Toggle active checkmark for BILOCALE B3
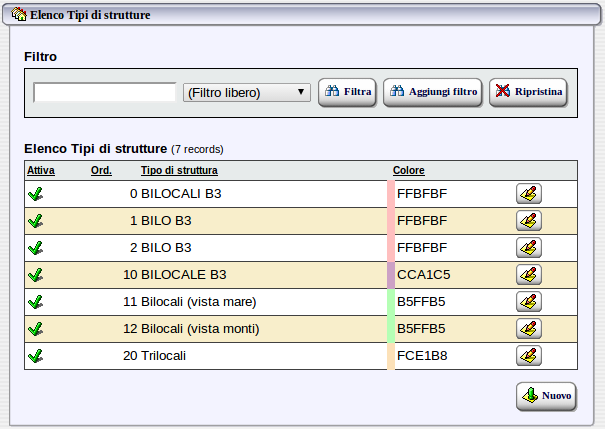 tap(35, 274)
